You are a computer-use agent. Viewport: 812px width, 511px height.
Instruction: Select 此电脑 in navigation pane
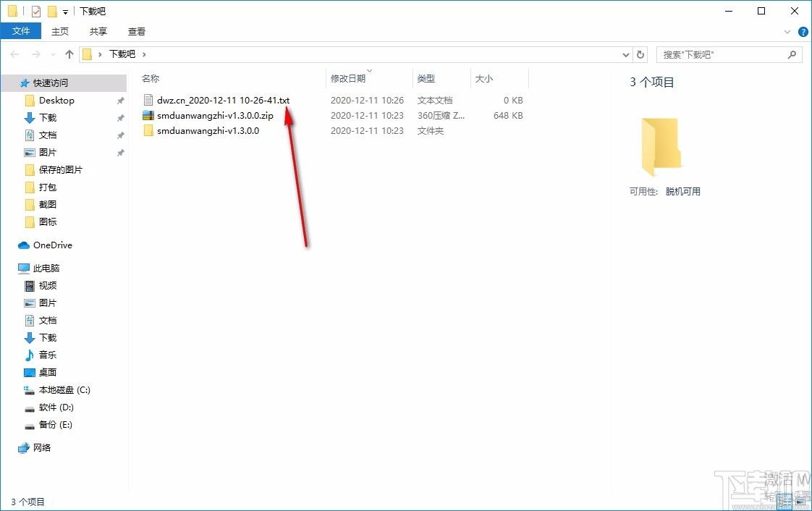coord(46,269)
